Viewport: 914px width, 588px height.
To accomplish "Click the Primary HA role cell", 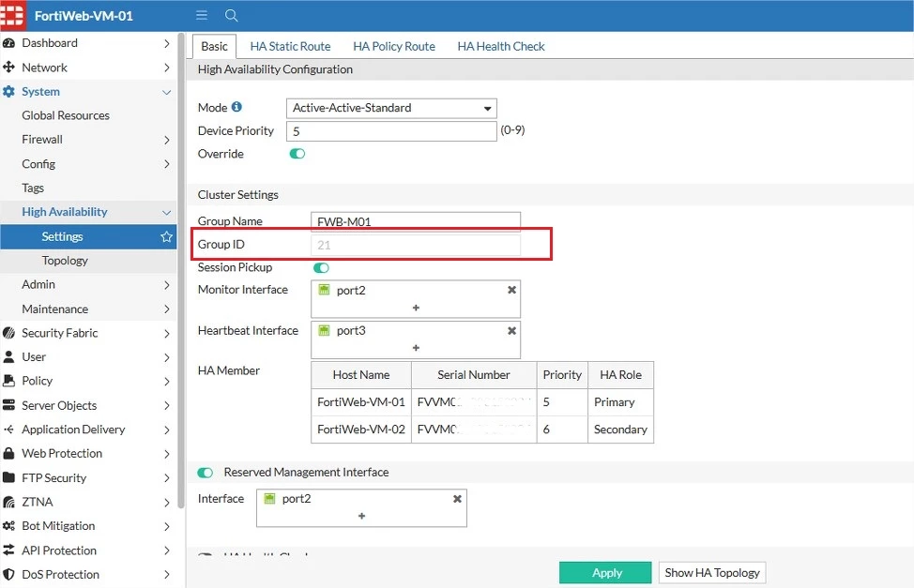I will coord(620,402).
